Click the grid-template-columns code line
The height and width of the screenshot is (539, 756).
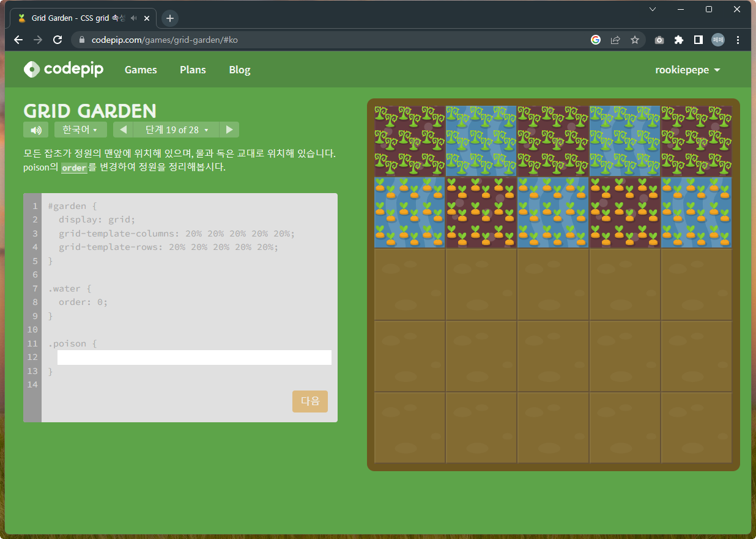[x=177, y=233]
